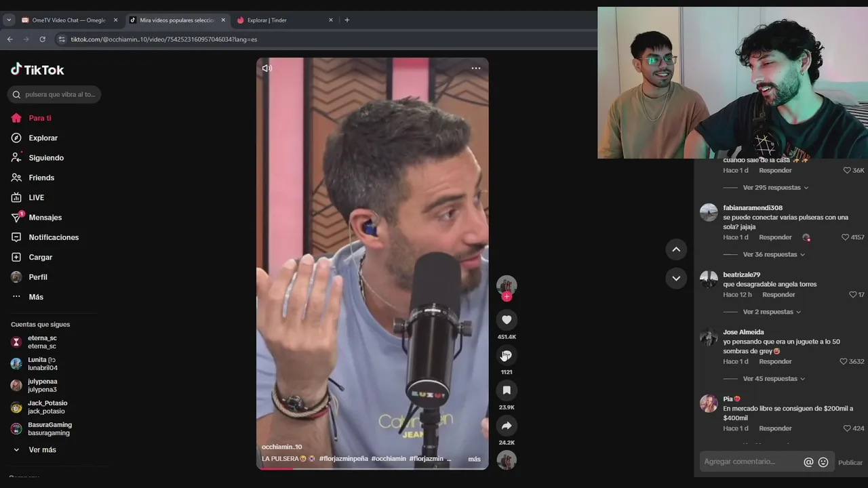Click the TikTok search field
Image resolution: width=868 pixels, height=488 pixels.
pyautogui.click(x=54, y=94)
